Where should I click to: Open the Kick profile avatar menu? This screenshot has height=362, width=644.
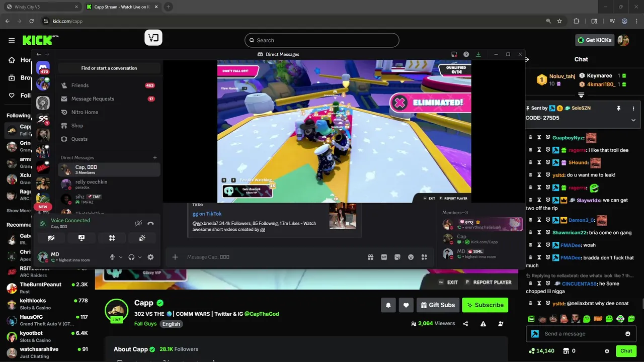coord(623,40)
